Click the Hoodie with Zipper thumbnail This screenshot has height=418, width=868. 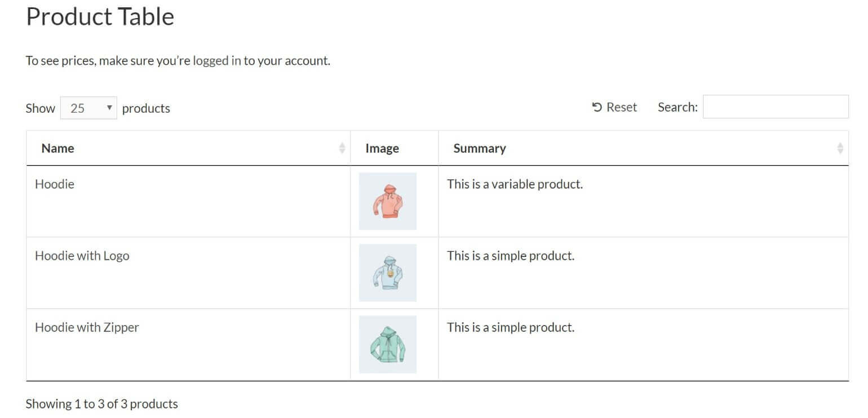pyautogui.click(x=387, y=344)
